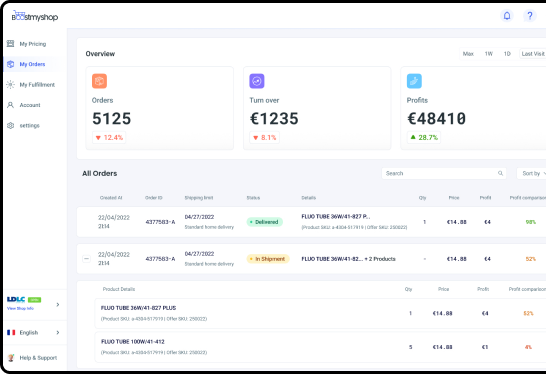Image resolution: width=546 pixels, height=374 pixels.
Task: Click the Boostmyshop logo
Action: [x=34, y=16]
